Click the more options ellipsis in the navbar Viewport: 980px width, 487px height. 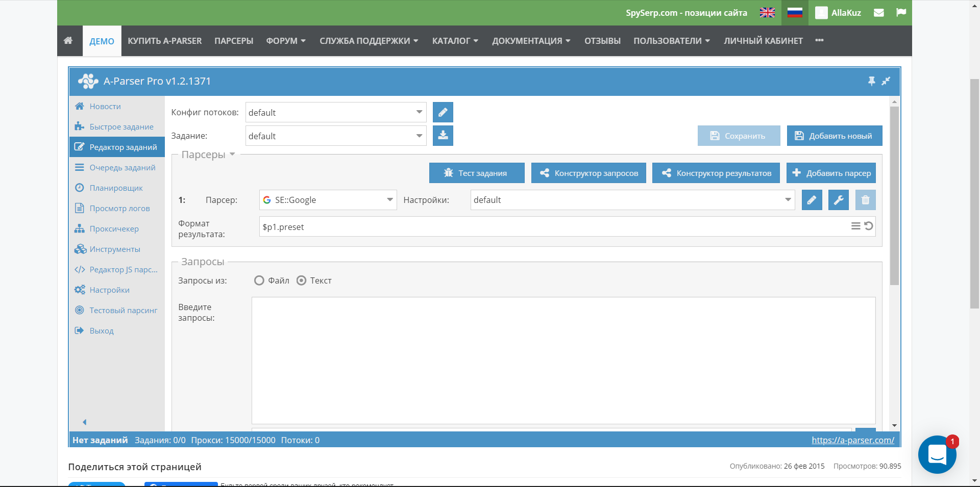point(819,40)
